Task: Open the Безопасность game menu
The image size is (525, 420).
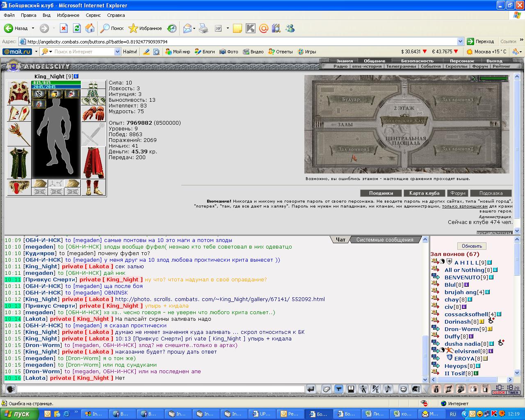Action: pos(417,61)
